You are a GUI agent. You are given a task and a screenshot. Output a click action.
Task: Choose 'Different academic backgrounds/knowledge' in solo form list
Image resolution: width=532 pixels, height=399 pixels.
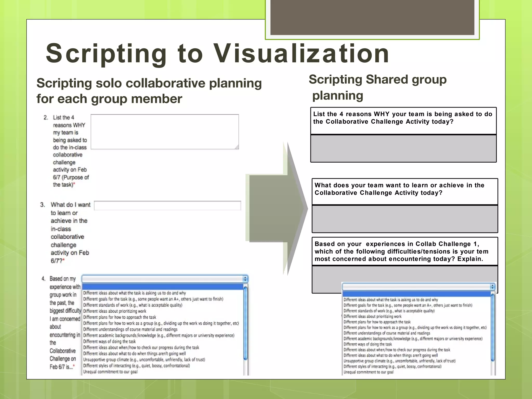pos(159,335)
